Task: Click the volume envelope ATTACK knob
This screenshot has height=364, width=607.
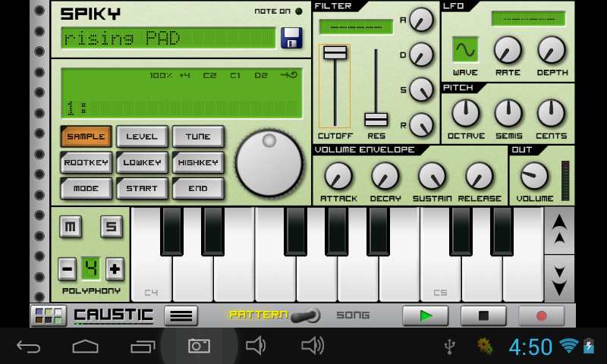Action: point(338,176)
